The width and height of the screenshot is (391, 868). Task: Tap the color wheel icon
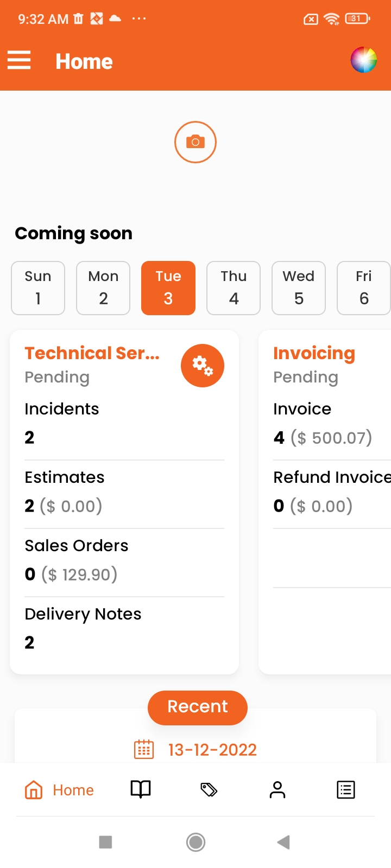pos(363,60)
